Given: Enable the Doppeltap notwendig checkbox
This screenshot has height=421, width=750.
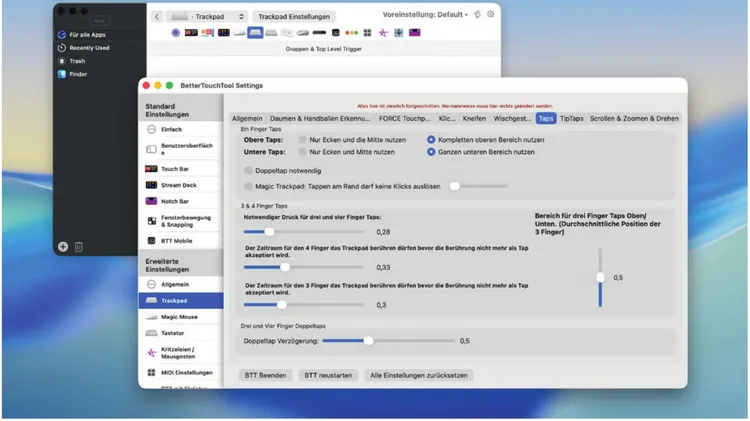Looking at the screenshot, I should point(247,171).
